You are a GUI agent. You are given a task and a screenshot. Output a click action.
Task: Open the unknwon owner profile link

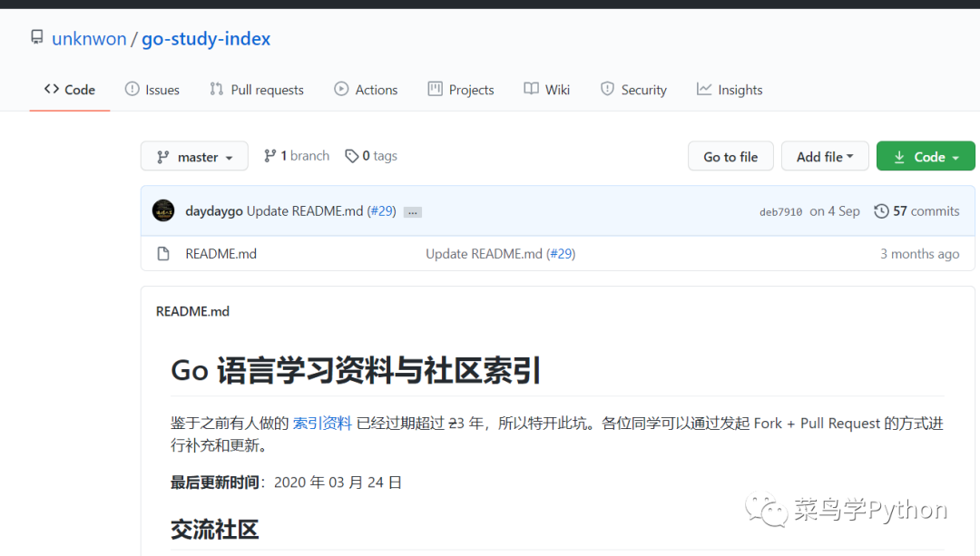(89, 39)
